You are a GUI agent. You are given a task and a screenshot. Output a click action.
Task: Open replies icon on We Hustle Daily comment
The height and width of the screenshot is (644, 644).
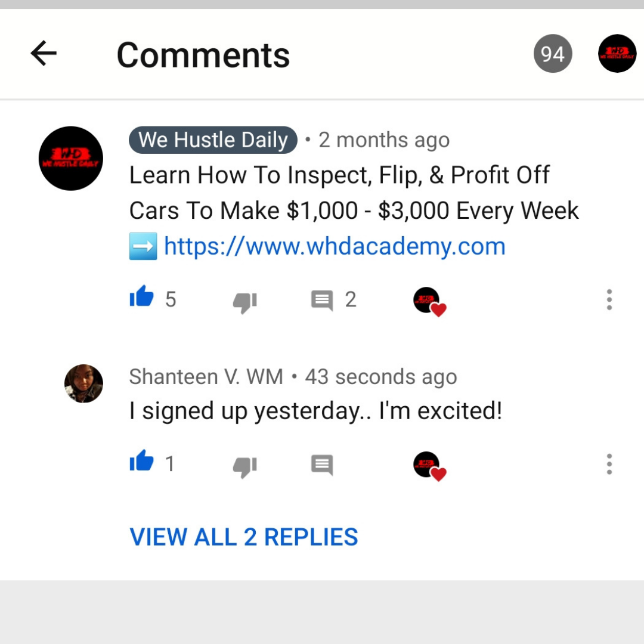[x=322, y=300]
